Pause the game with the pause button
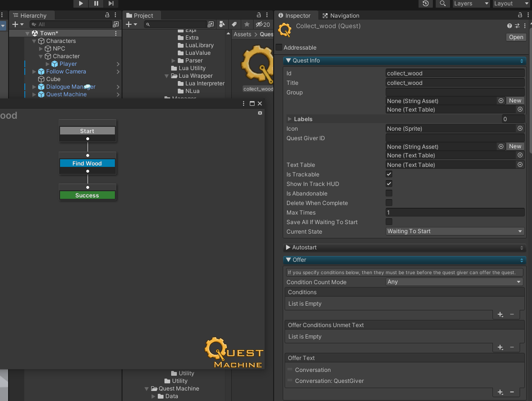This screenshot has width=532, height=401. coord(96,3)
